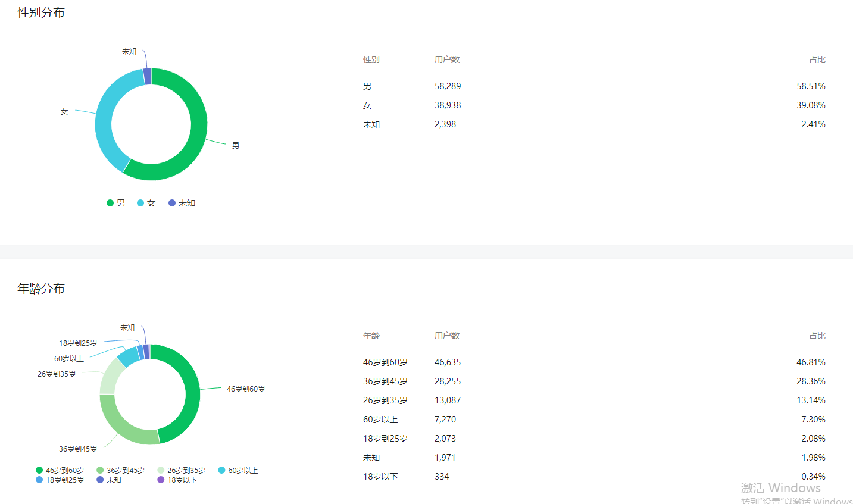
Task: Select the 男 row in gender table
Action: 594,86
